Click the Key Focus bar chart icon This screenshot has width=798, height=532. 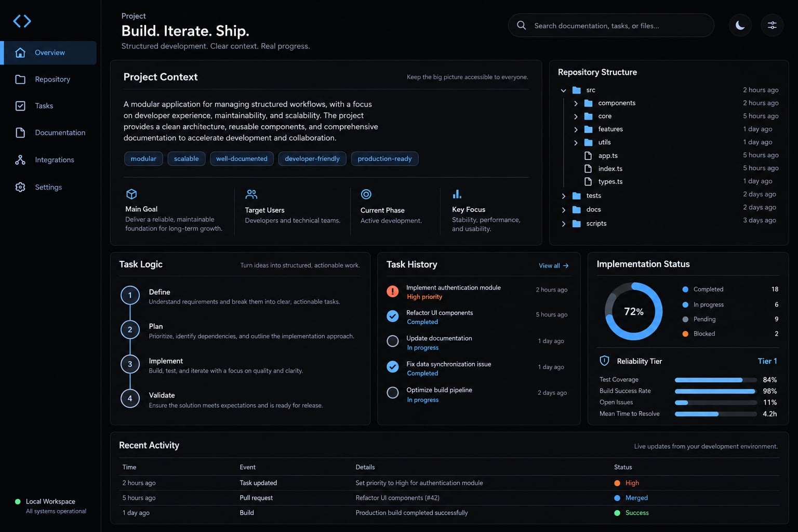[x=457, y=194]
